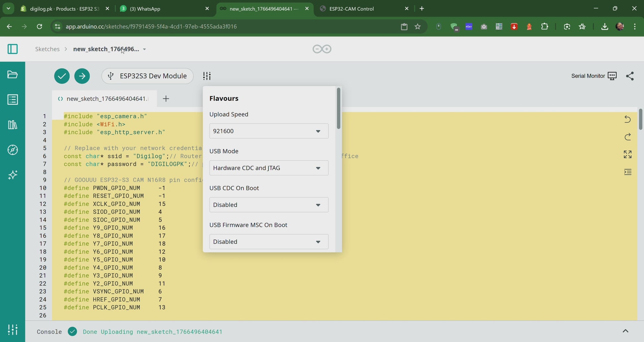644x342 pixels.
Task: Expand the USB CDC On Boot dropdown
Action: tap(269, 205)
